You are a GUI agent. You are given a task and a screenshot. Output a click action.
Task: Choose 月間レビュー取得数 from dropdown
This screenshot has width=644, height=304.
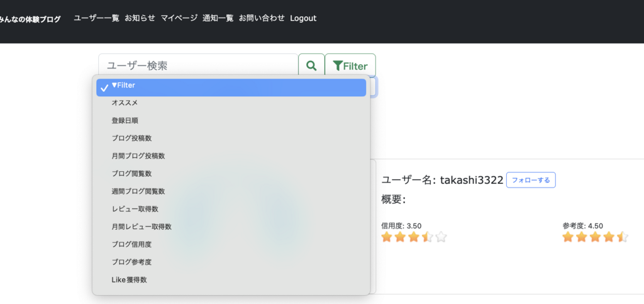click(142, 226)
